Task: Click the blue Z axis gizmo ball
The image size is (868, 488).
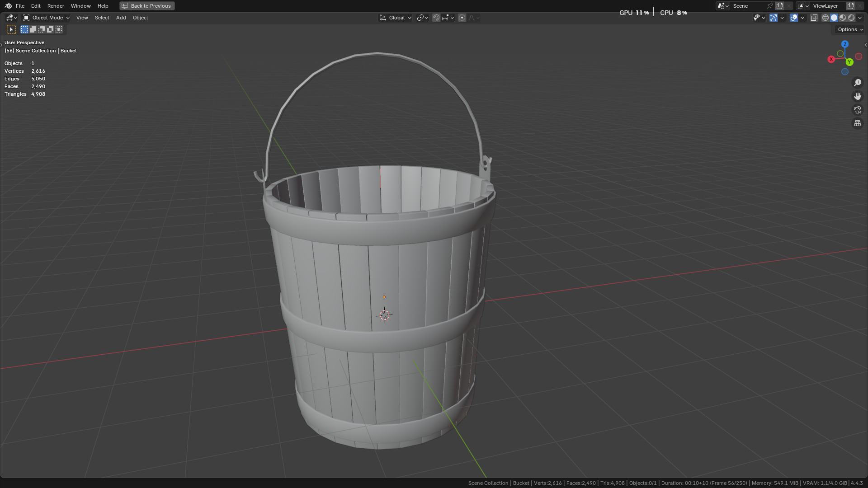Action: coord(845,44)
